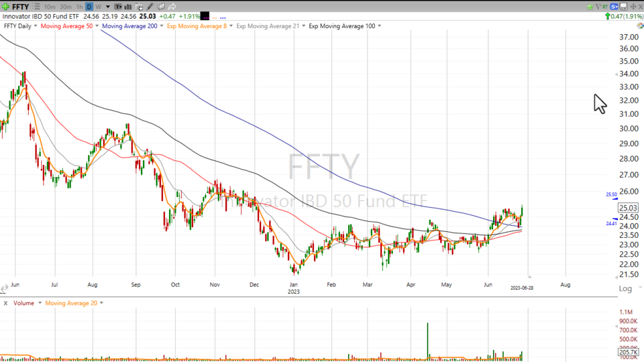Image resolution: width=644 pixels, height=362 pixels.
Task: Click the FFTY ticker symbol box
Action: [20, 7]
